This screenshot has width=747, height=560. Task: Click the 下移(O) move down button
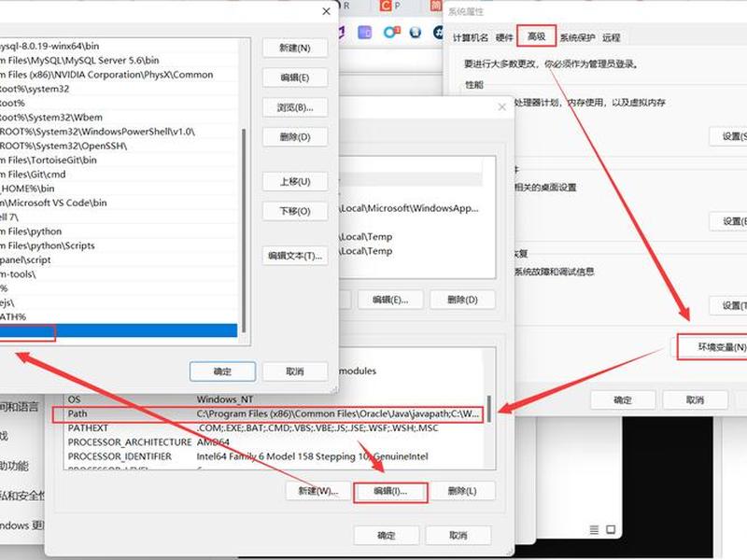point(295,211)
